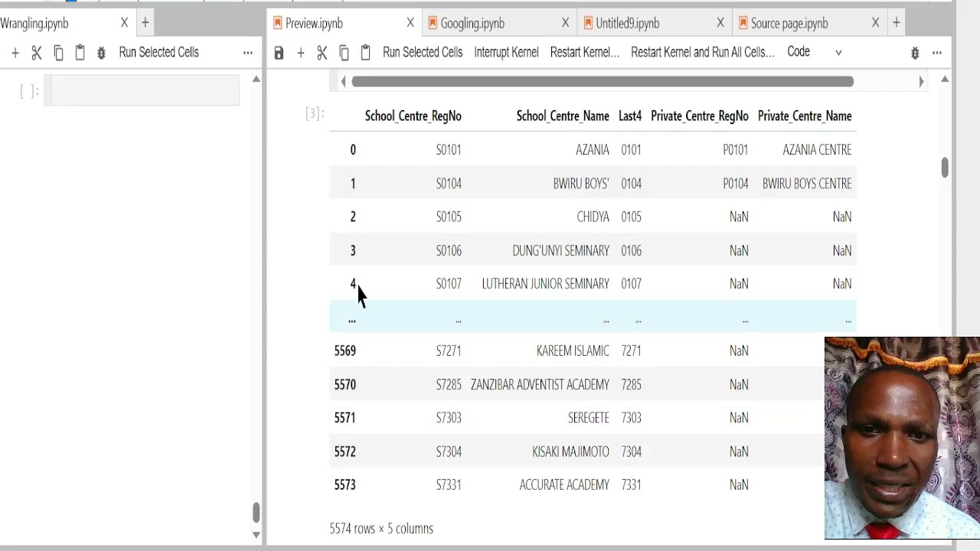Close the Preview.ipynb tab
This screenshot has height=551, width=980.
point(410,23)
